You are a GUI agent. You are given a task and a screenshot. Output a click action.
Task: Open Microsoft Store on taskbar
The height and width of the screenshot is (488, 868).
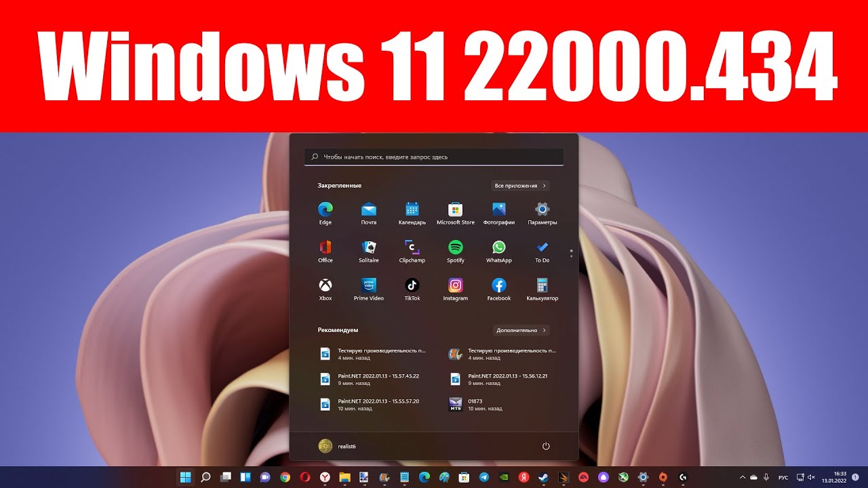tap(464, 477)
